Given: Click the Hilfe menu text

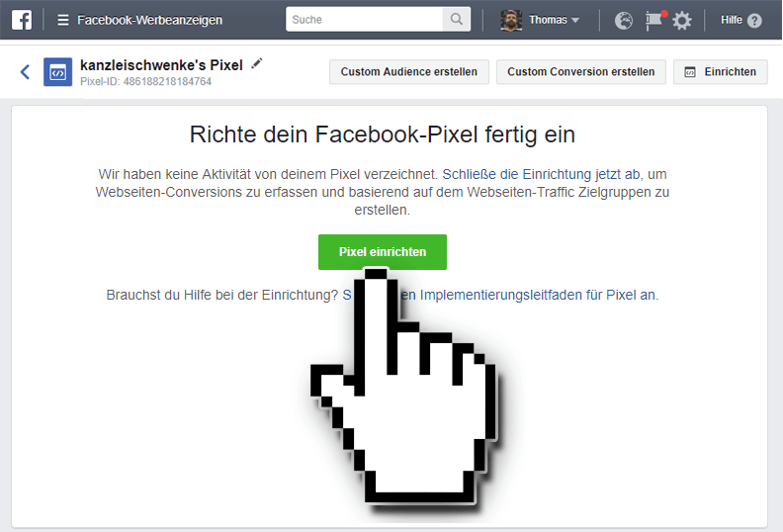Looking at the screenshot, I should [731, 20].
